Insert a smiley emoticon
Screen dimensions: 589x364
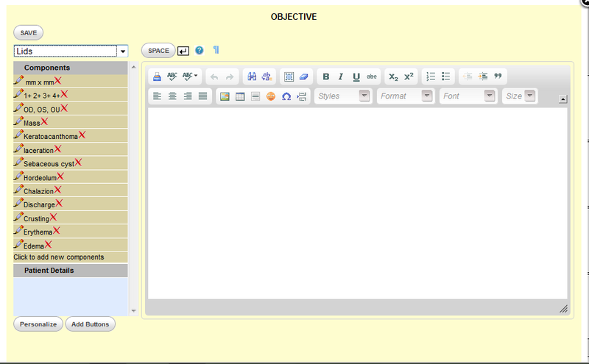pyautogui.click(x=271, y=96)
